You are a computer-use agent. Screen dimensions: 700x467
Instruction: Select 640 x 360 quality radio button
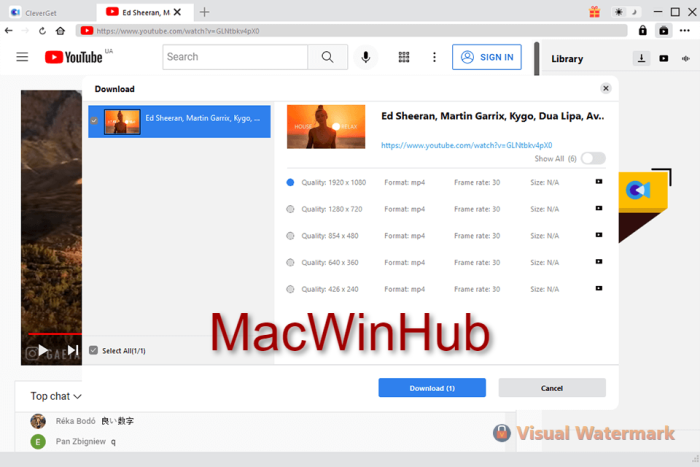pyautogui.click(x=290, y=263)
